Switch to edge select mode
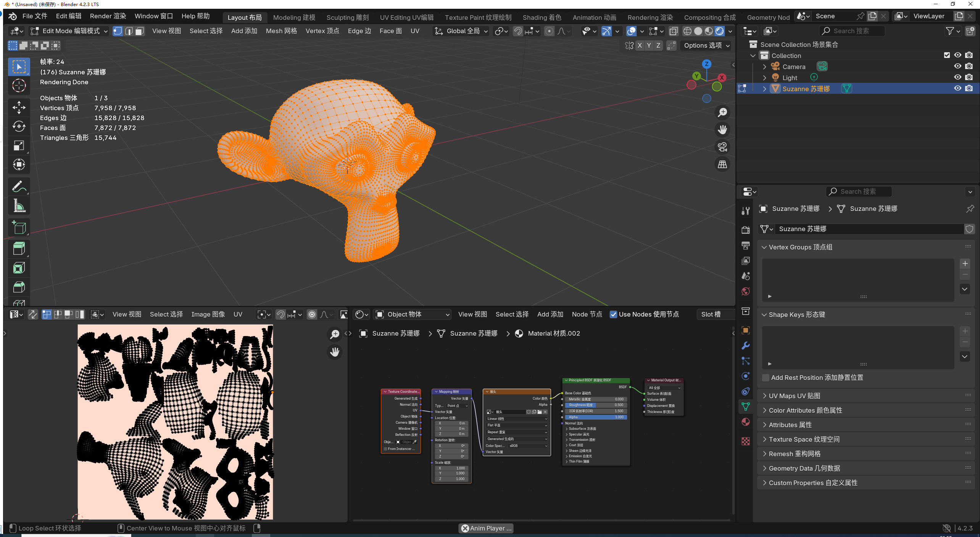The width and height of the screenshot is (980, 537). 129,31
